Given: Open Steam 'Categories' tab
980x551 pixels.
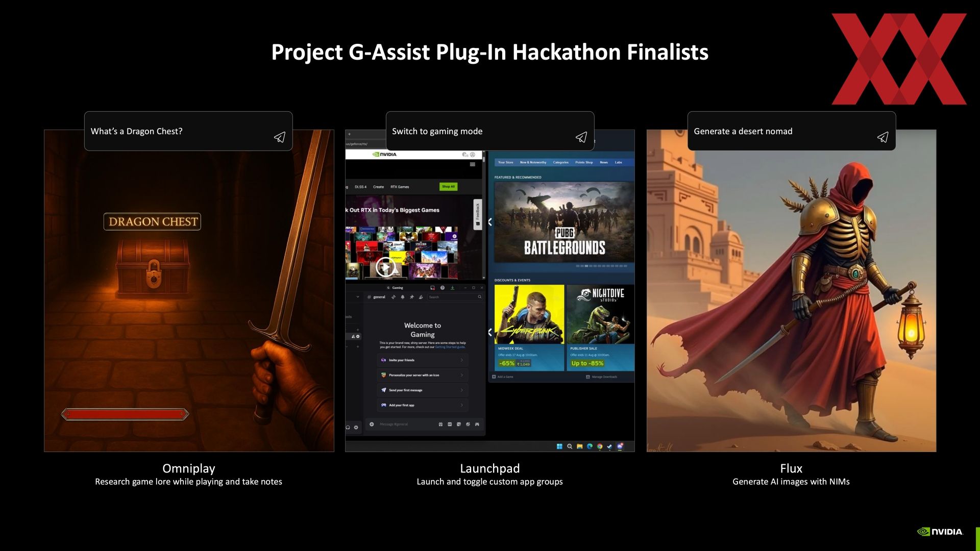Looking at the screenshot, I should [560, 162].
